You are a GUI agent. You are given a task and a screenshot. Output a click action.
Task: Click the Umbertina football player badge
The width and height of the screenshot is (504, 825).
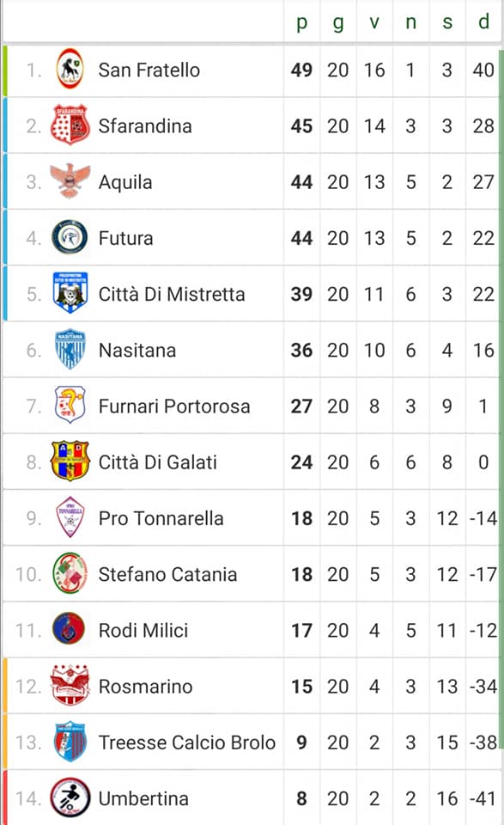[x=70, y=797]
